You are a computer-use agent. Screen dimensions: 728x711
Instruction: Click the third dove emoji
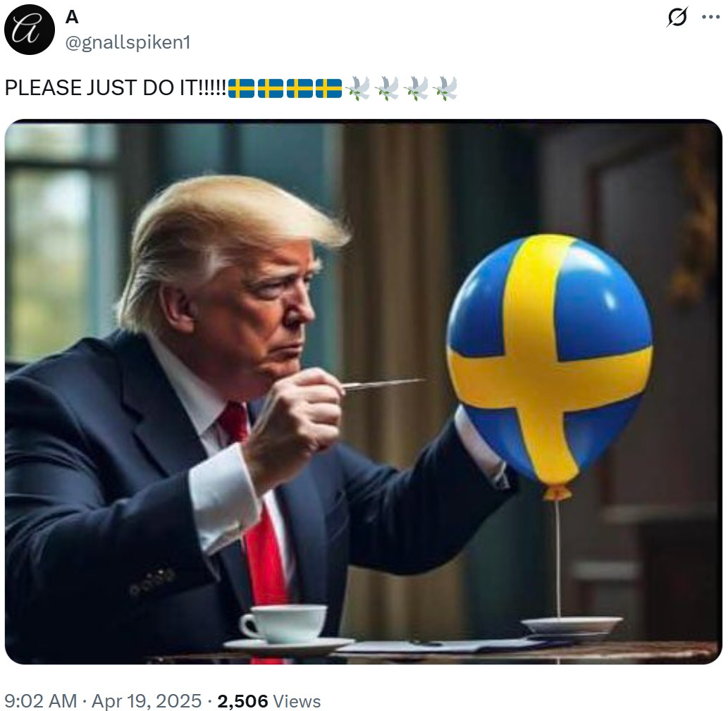(x=417, y=88)
